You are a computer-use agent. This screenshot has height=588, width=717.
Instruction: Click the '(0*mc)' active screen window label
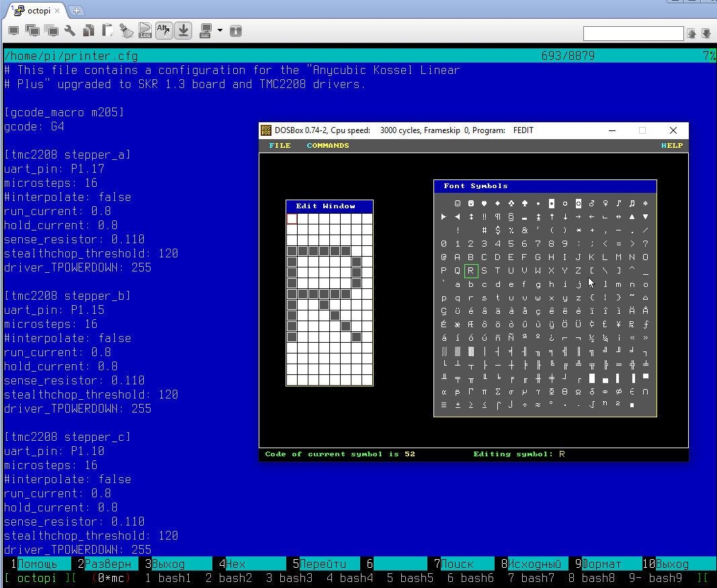[111, 578]
